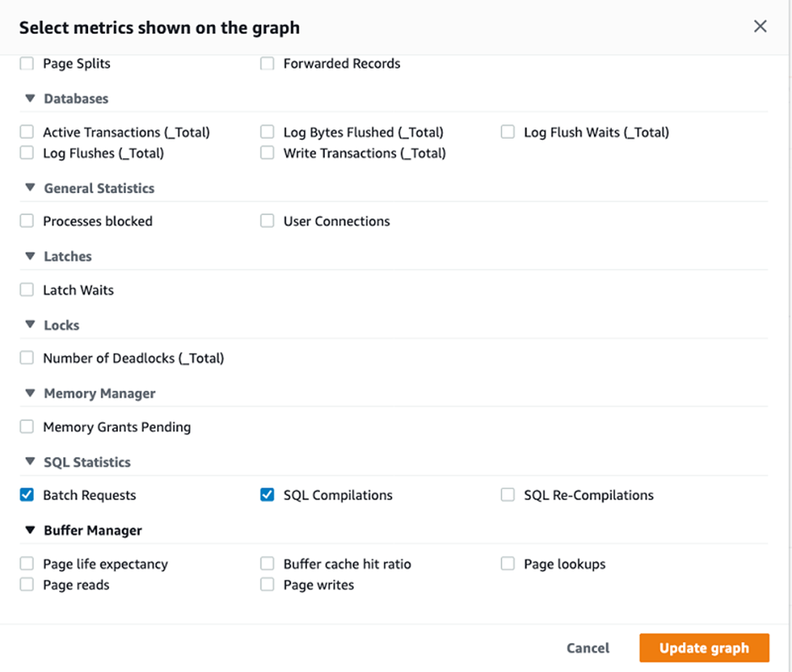792x672 pixels.
Task: Check Memory Grants Pending
Action: (x=27, y=427)
